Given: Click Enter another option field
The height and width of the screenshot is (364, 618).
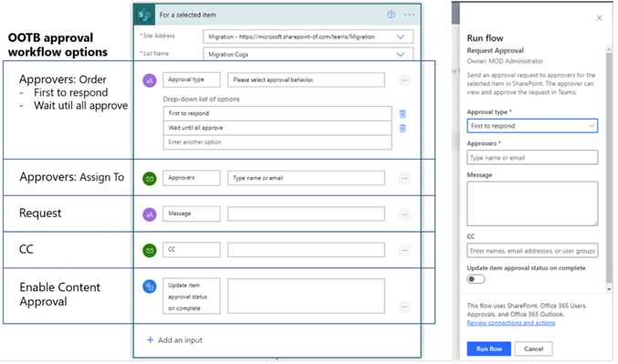Looking at the screenshot, I should pyautogui.click(x=278, y=142).
